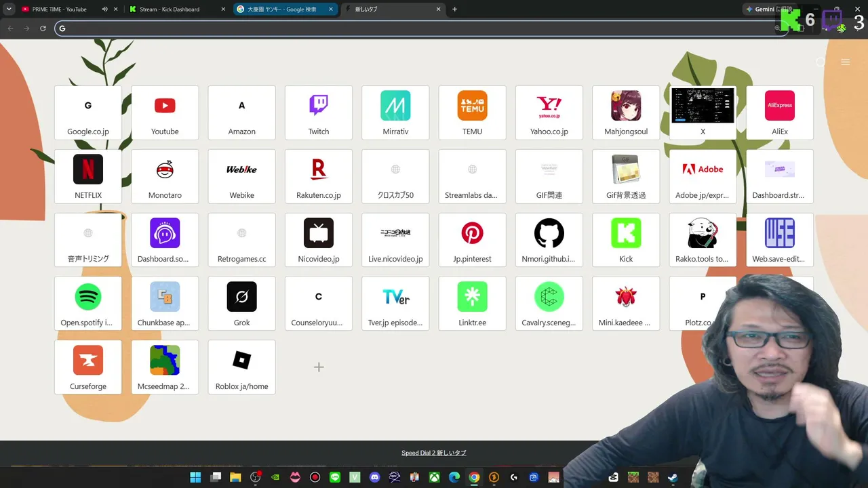This screenshot has width=868, height=488.
Task: Launch the Retrogames.cc speed dial tile
Action: [242, 240]
